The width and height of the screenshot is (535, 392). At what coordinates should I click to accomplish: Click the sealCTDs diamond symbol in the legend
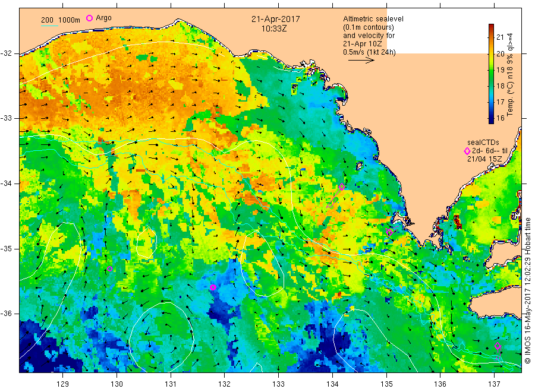467,151
